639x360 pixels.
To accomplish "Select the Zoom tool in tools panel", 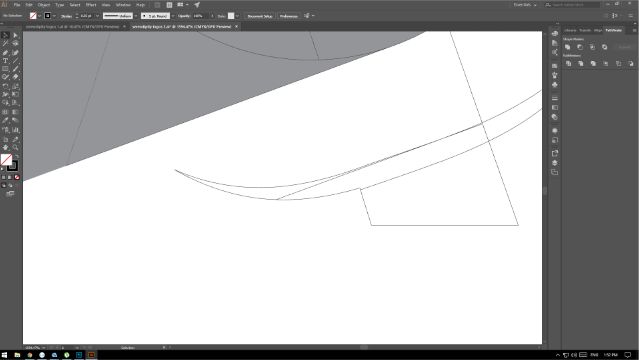I will (15, 148).
